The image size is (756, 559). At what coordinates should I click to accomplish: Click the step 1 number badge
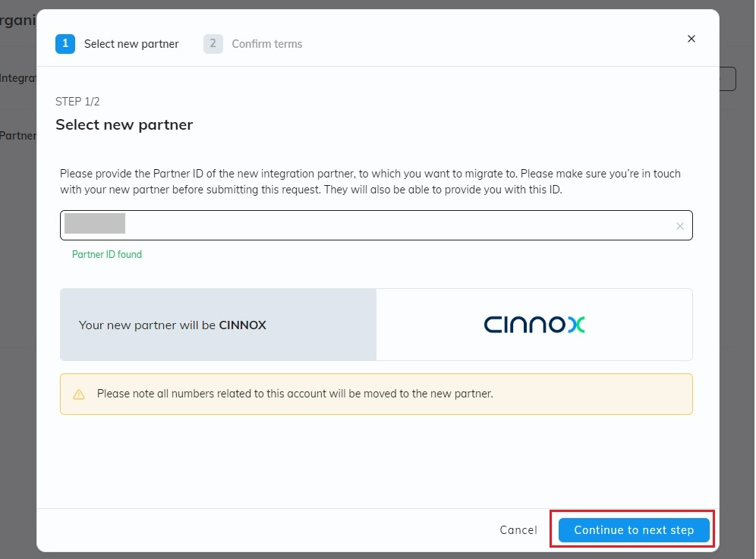[65, 44]
